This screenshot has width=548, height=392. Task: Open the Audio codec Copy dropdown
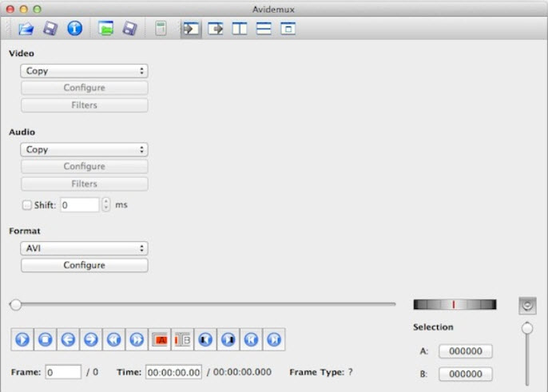(x=84, y=149)
